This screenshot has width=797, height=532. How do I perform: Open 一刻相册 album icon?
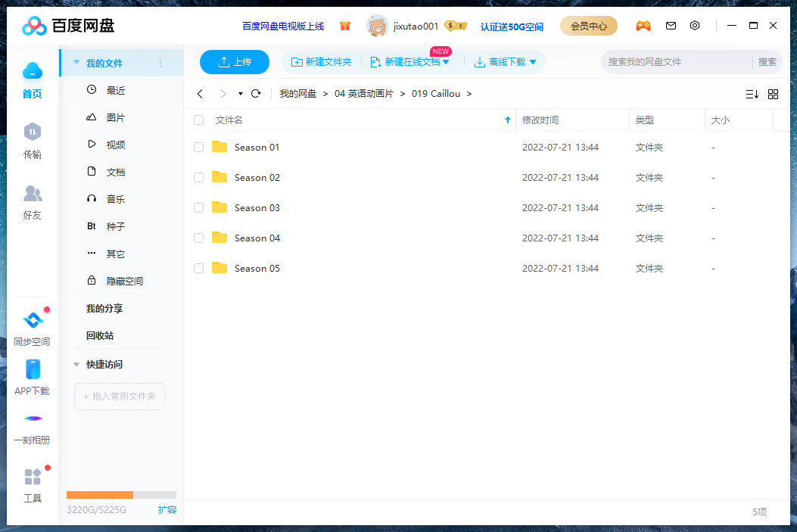[33, 418]
